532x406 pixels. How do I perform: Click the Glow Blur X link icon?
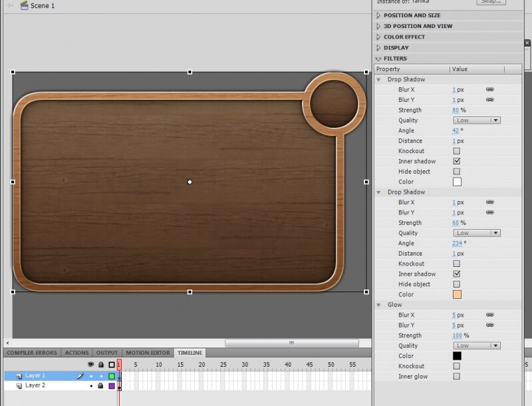(x=489, y=315)
